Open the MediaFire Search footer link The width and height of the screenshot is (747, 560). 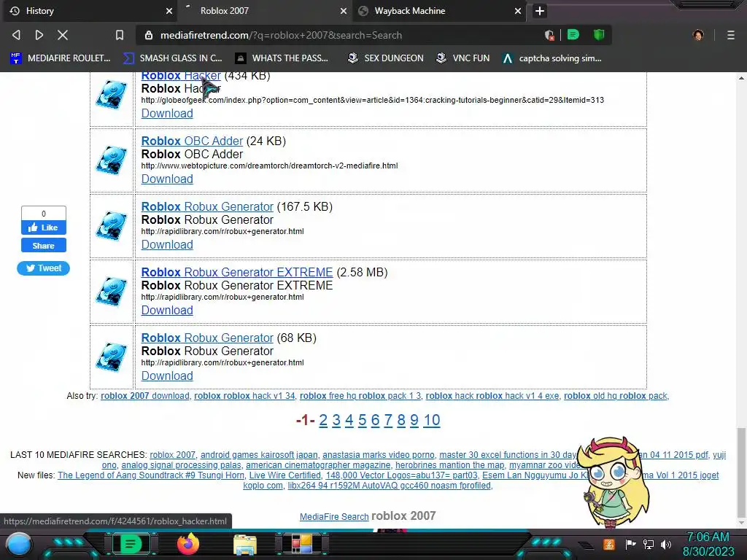[334, 517]
